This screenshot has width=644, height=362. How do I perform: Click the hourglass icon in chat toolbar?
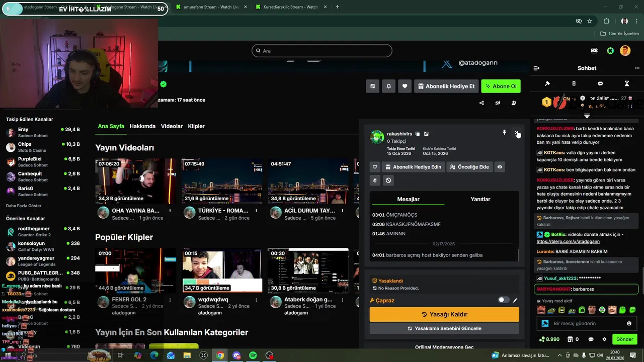(x=627, y=83)
